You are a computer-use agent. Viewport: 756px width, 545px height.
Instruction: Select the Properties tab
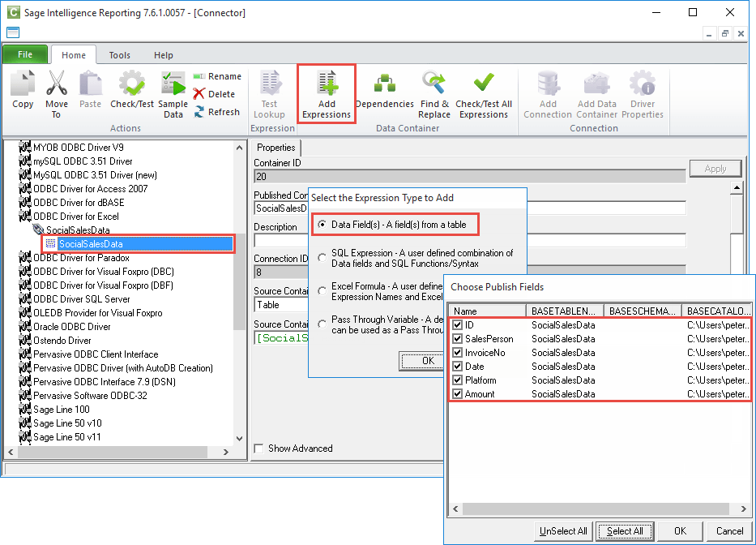[x=275, y=148]
